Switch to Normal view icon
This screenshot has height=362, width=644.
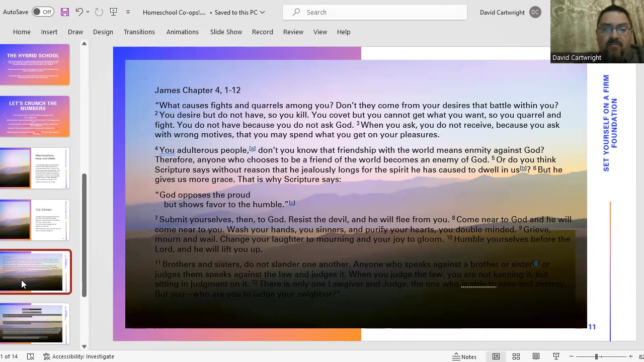(496, 356)
